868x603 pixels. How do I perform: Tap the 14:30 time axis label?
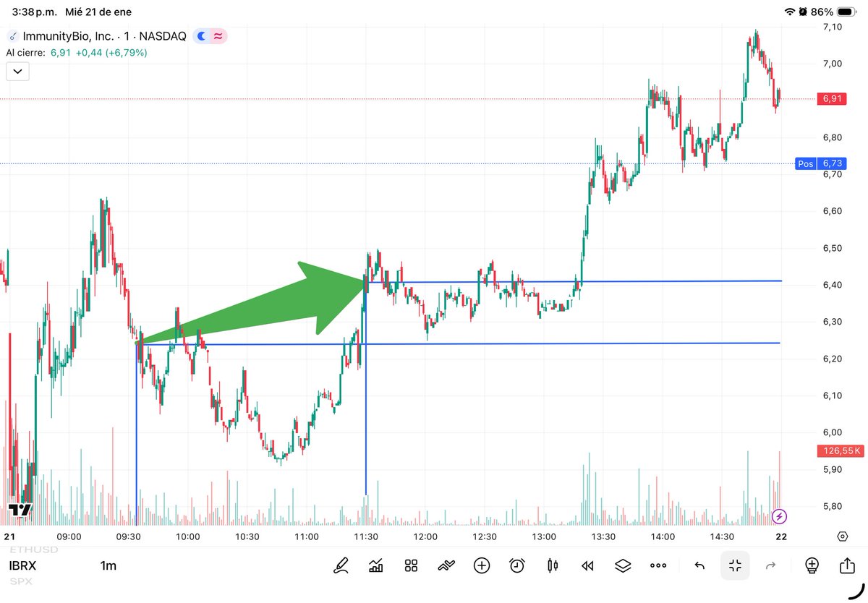[722, 536]
